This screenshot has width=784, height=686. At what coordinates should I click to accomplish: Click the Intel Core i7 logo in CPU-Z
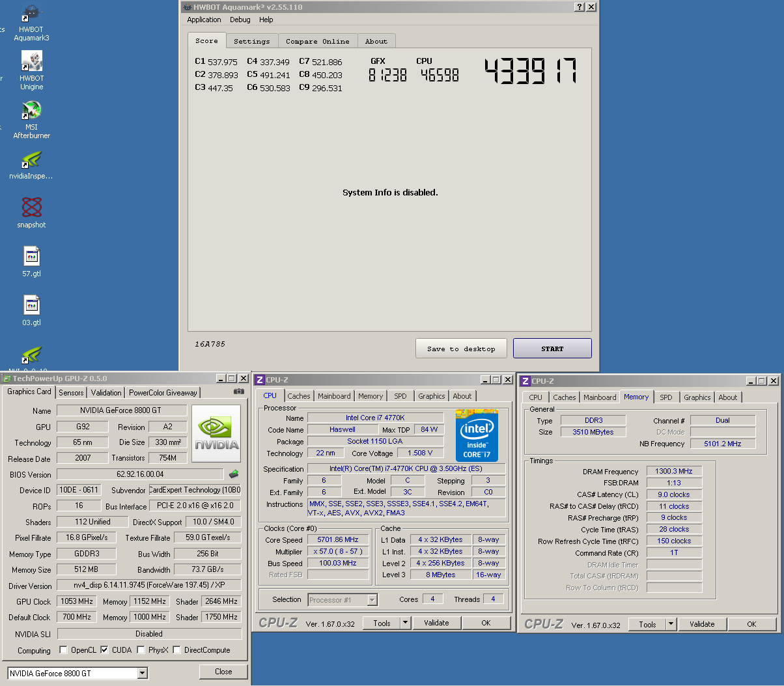pos(477,435)
